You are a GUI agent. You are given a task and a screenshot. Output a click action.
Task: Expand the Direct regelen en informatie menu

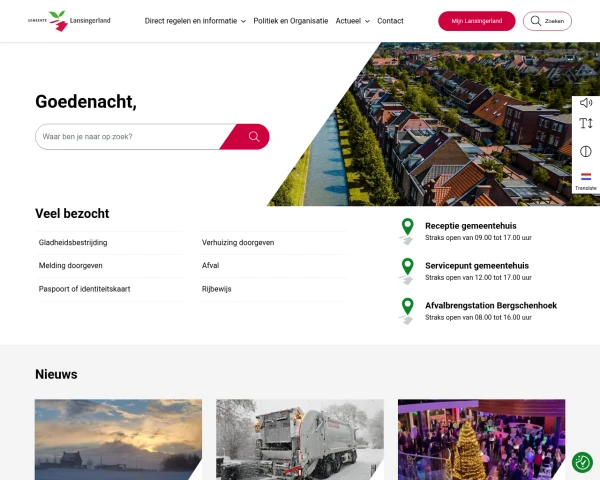[195, 21]
